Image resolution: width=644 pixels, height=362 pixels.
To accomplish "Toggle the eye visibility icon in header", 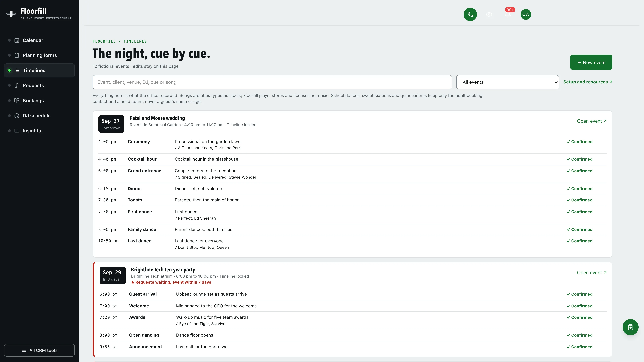I will click(x=489, y=14).
